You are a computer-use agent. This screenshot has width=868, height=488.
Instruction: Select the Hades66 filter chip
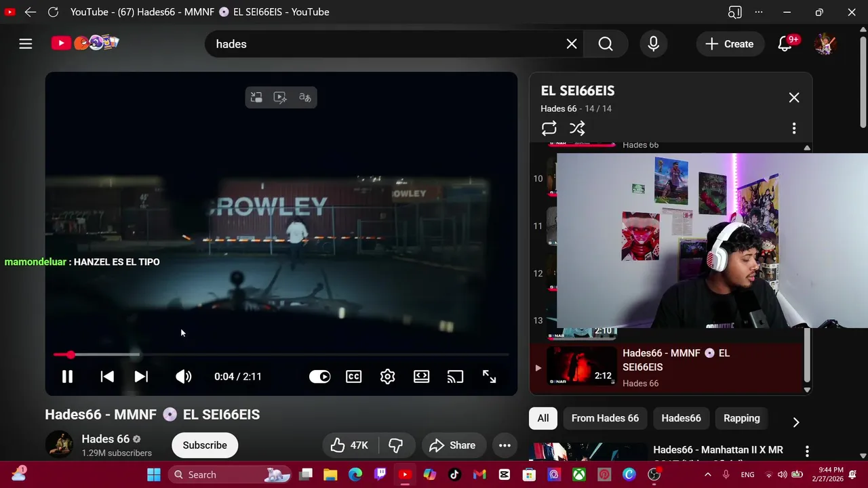coord(682,418)
